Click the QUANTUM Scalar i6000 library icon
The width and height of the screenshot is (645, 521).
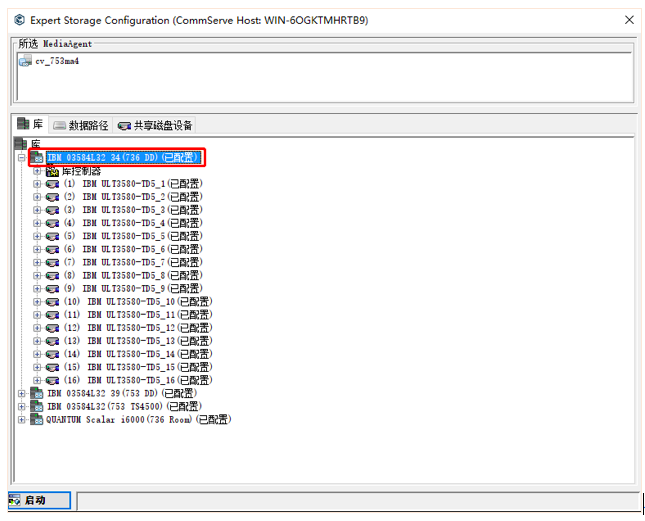coord(37,420)
